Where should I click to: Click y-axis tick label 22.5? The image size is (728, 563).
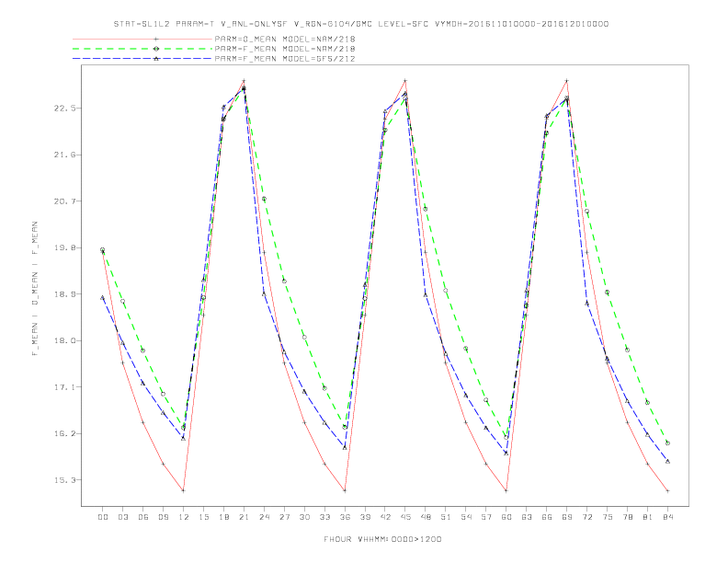(x=64, y=109)
